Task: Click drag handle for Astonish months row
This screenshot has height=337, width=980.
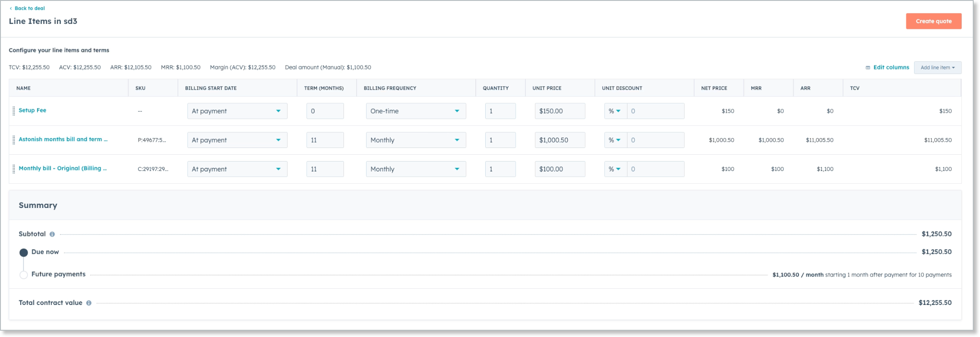Action: click(14, 140)
